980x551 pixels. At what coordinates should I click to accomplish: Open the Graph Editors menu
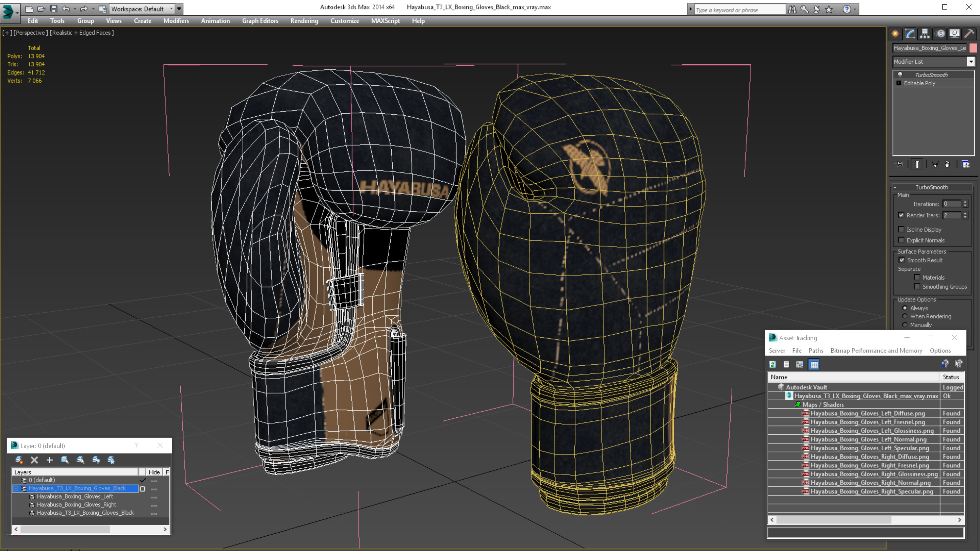click(x=260, y=21)
